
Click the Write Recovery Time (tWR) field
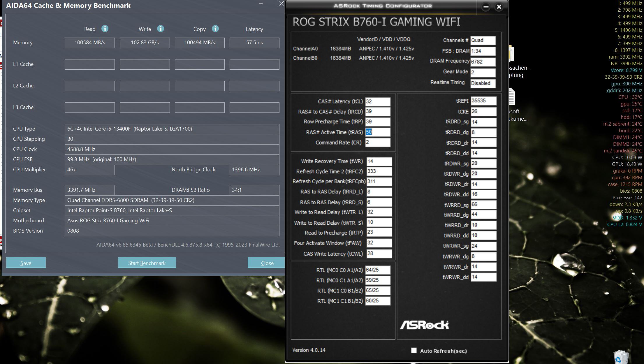pos(379,161)
